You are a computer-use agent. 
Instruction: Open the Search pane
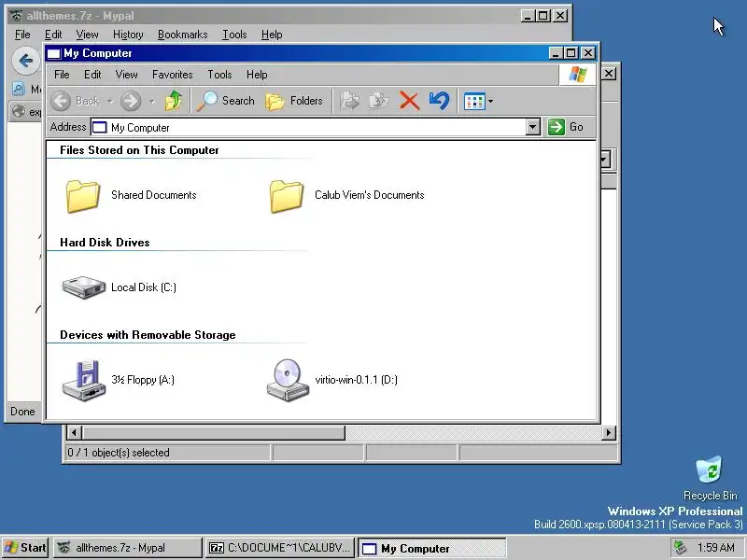[225, 101]
